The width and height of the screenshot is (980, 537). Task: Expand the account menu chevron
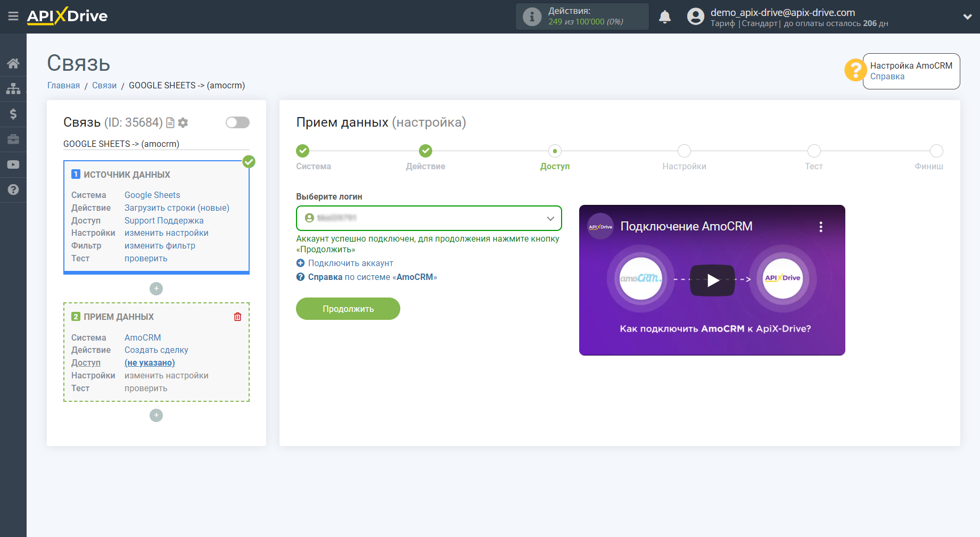pyautogui.click(x=967, y=16)
